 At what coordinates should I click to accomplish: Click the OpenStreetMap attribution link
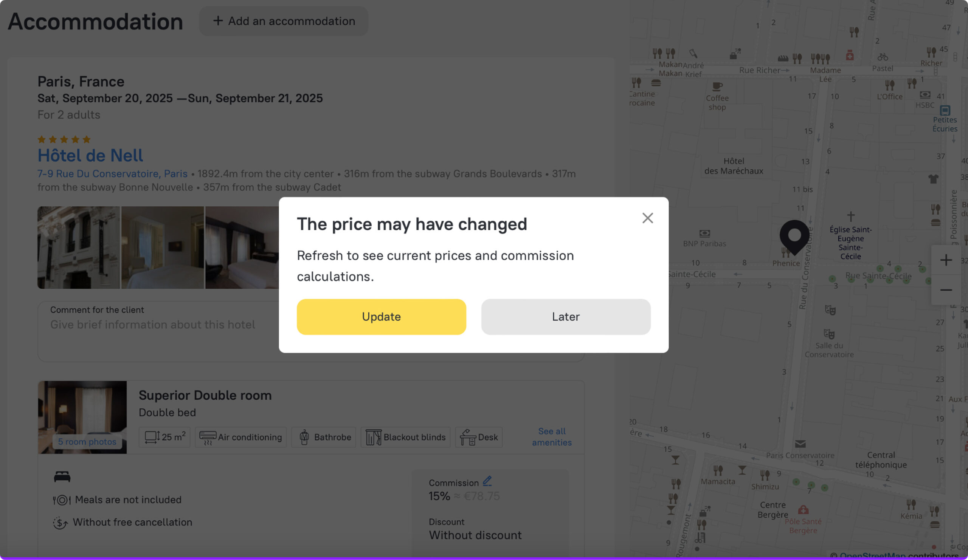(x=872, y=555)
